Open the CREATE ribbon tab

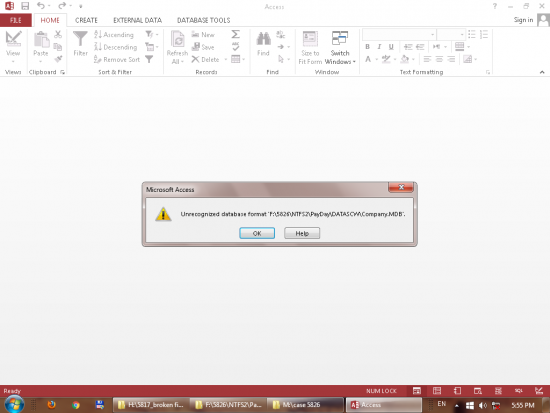pos(86,20)
